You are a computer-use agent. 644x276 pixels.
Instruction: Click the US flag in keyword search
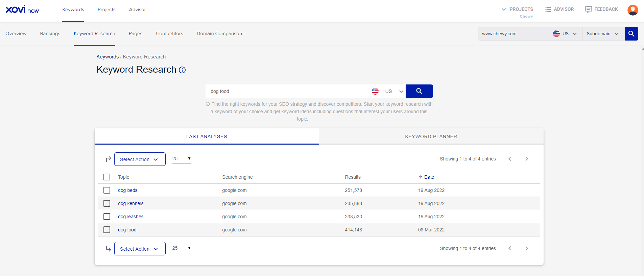[x=375, y=91]
